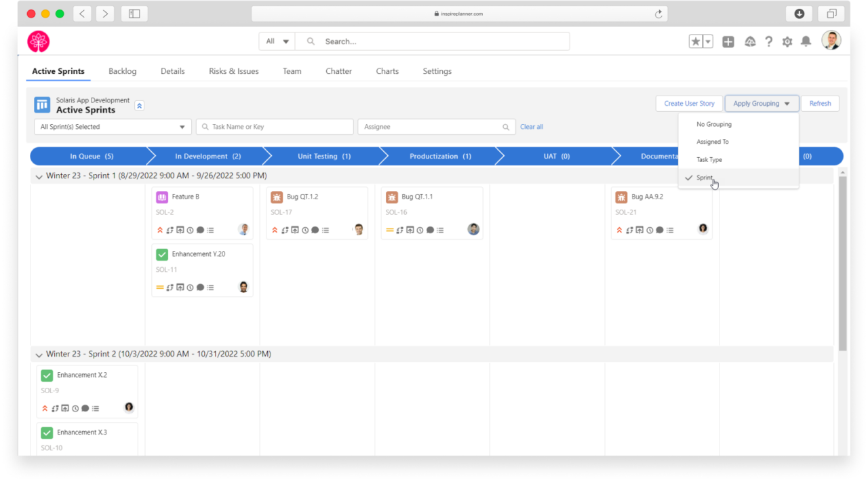Open the Salesforce Setup gear icon

tap(787, 41)
